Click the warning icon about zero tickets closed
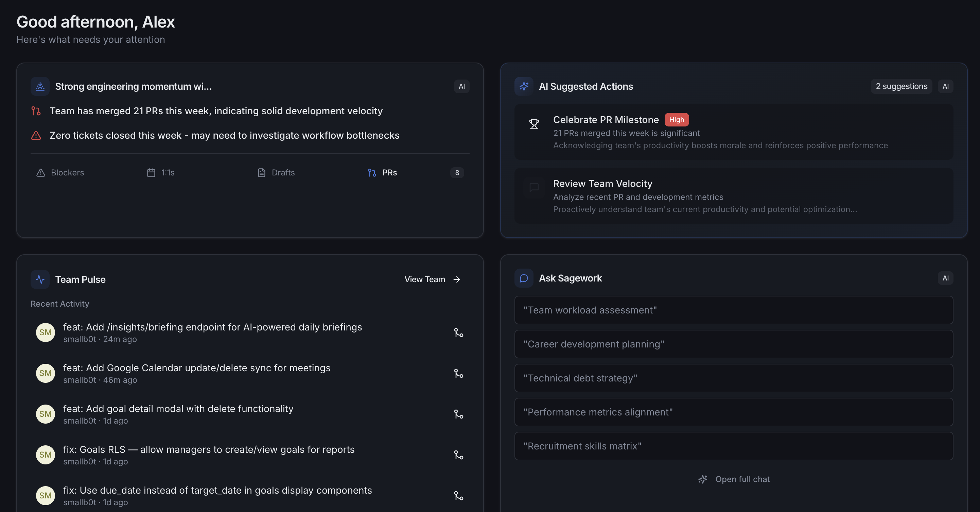This screenshot has height=512, width=980. click(x=36, y=136)
